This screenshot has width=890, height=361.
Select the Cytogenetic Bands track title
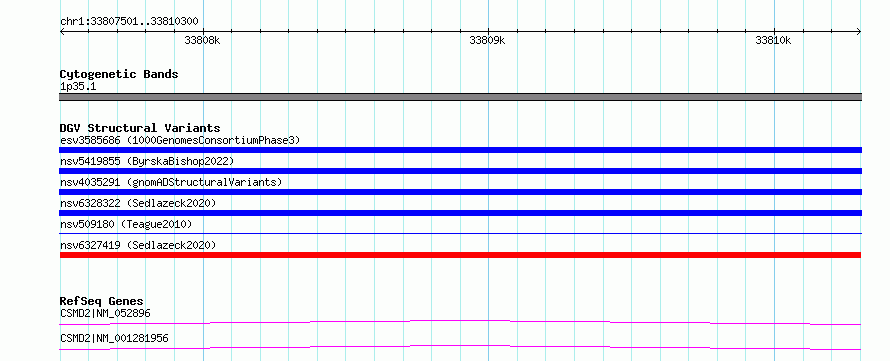coord(119,74)
